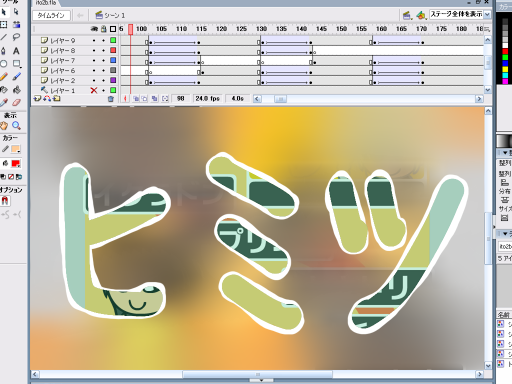Select the Gradient Transform tool
The height and width of the screenshot is (384, 512).
point(16,24)
